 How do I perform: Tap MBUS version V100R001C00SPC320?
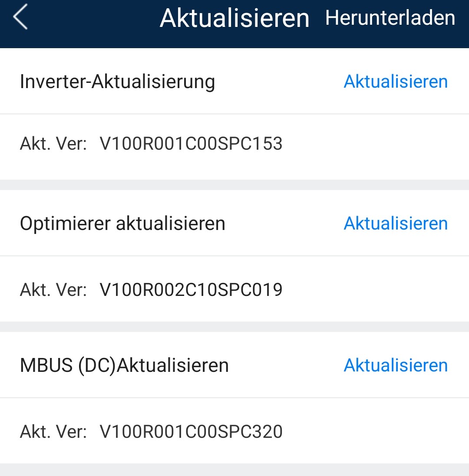191,431
